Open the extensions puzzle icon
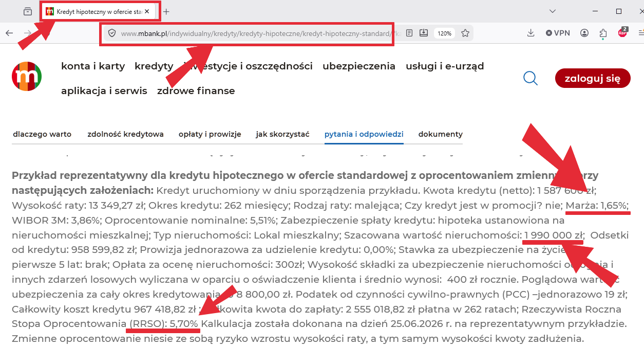644x346 pixels. point(603,33)
